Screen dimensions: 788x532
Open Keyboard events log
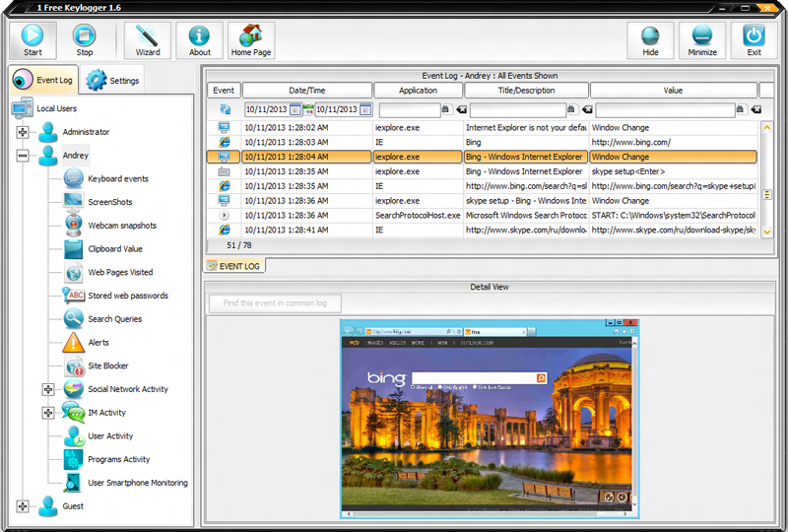[x=118, y=178]
